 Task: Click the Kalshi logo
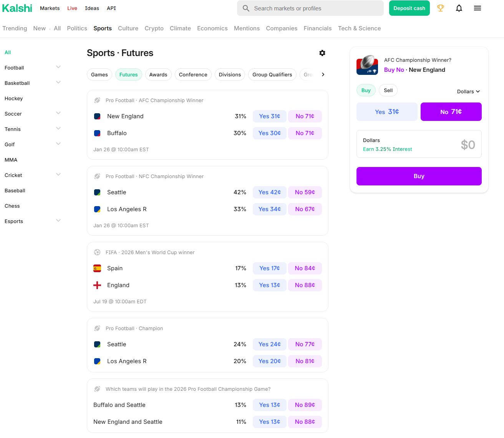click(17, 8)
